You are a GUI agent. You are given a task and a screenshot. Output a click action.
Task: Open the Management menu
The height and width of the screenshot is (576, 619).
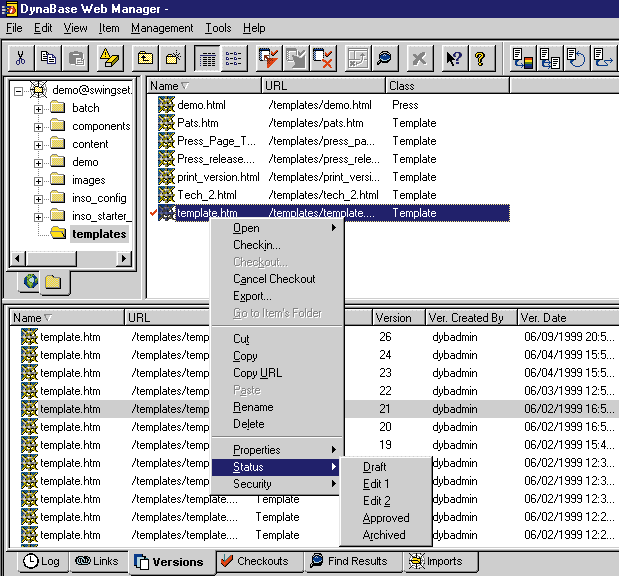pos(162,28)
